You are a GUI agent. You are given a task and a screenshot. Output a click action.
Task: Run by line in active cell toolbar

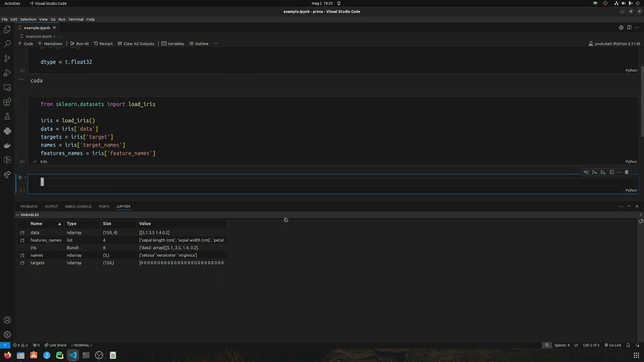coord(586,172)
